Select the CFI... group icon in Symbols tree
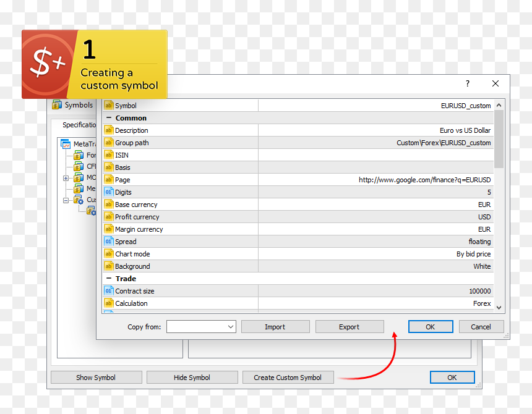 click(x=79, y=166)
